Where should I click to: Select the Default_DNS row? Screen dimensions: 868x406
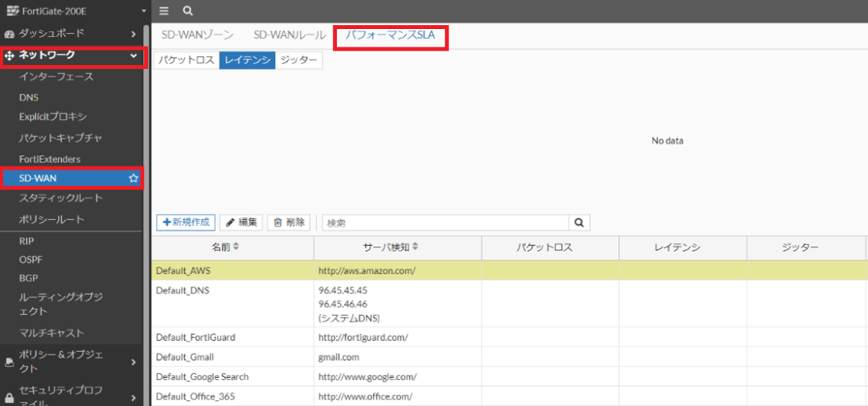(x=510, y=304)
